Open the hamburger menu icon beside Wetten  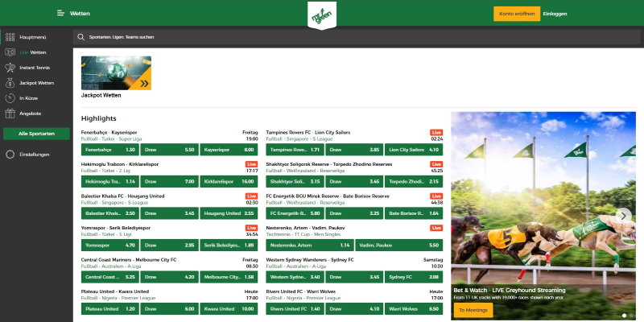(x=60, y=13)
